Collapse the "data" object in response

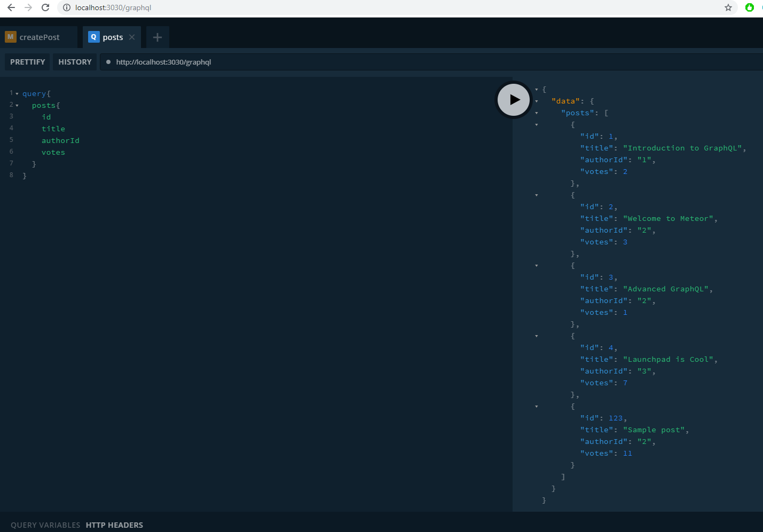(537, 101)
